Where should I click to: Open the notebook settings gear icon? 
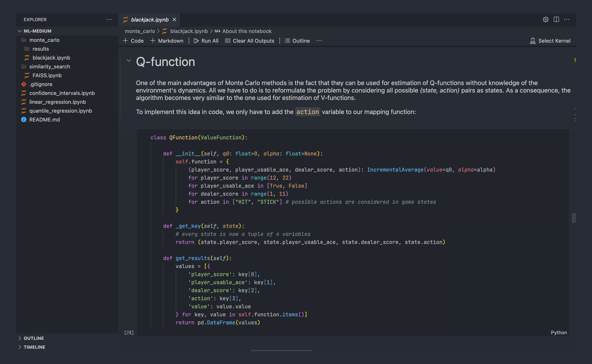click(x=546, y=20)
